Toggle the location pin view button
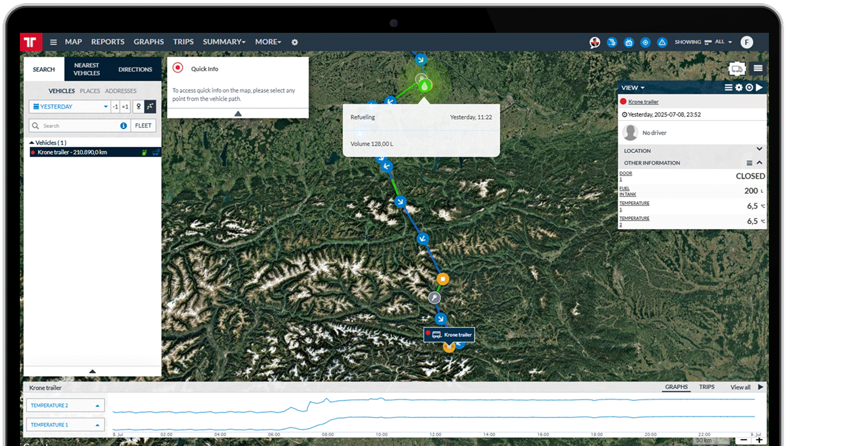The width and height of the screenshot is (868, 446). [138, 107]
